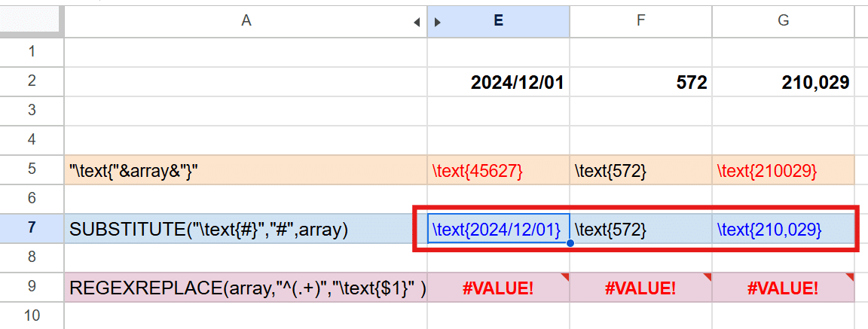This screenshot has width=868, height=329.
Task: Click \text{572} cell in row 7
Action: (x=640, y=228)
